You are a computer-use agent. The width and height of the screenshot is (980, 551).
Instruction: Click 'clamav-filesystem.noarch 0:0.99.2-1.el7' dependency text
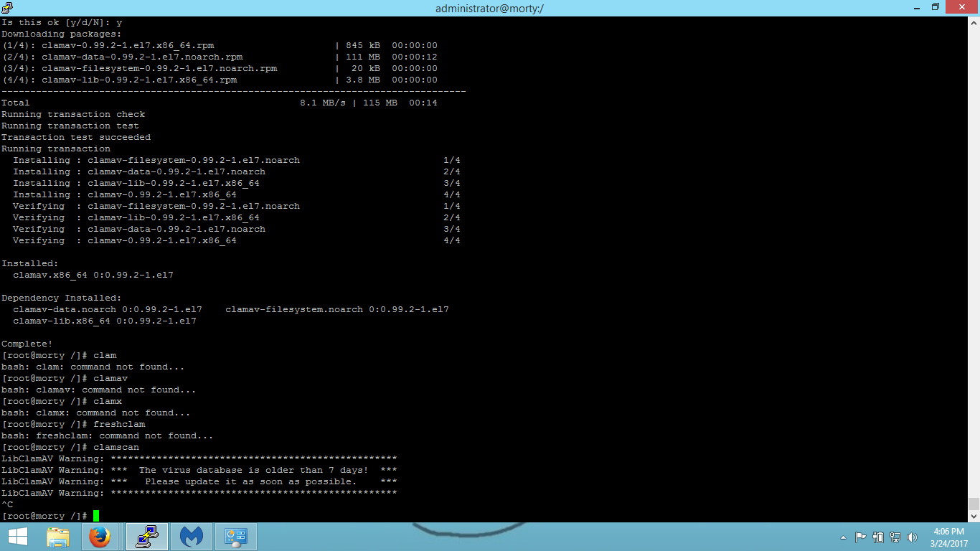337,309
